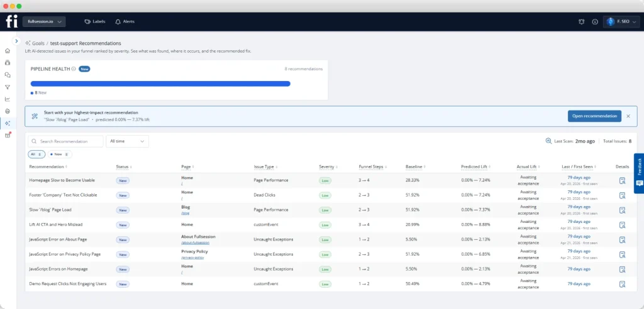This screenshot has width=644, height=309.
Task: Sort by Severity column header
Action: click(x=328, y=166)
